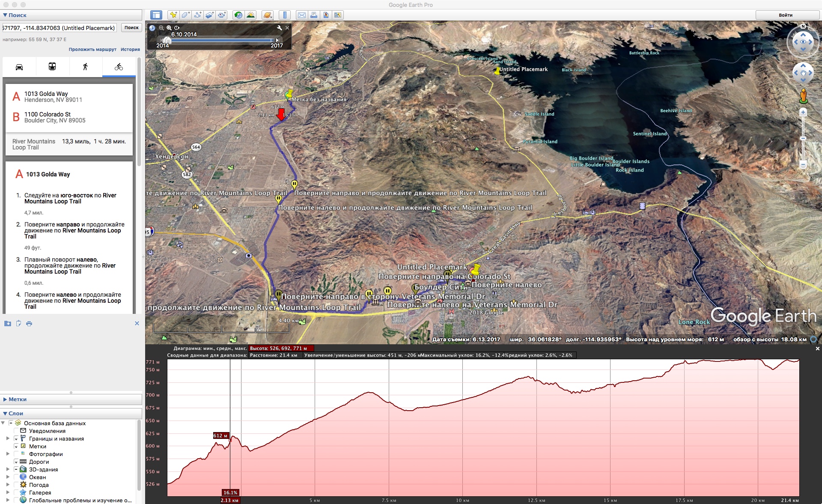
Task: Switch to walking directions tab
Action: 85,67
